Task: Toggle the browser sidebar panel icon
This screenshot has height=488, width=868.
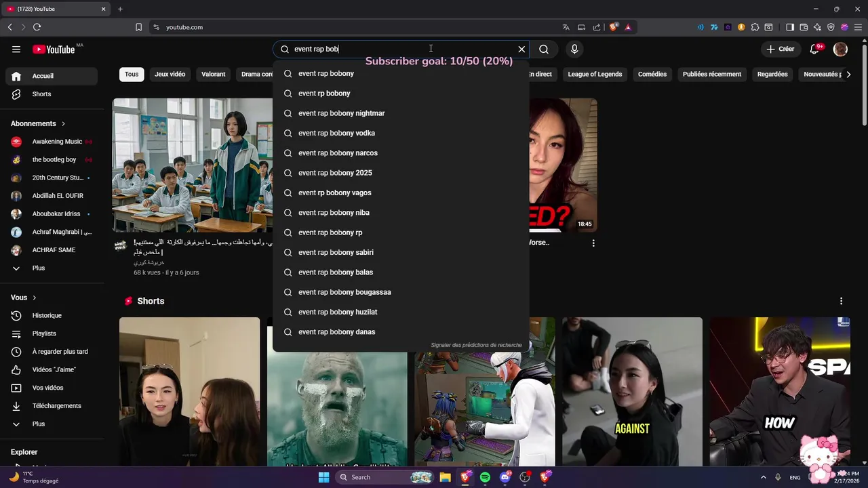Action: tap(789, 27)
